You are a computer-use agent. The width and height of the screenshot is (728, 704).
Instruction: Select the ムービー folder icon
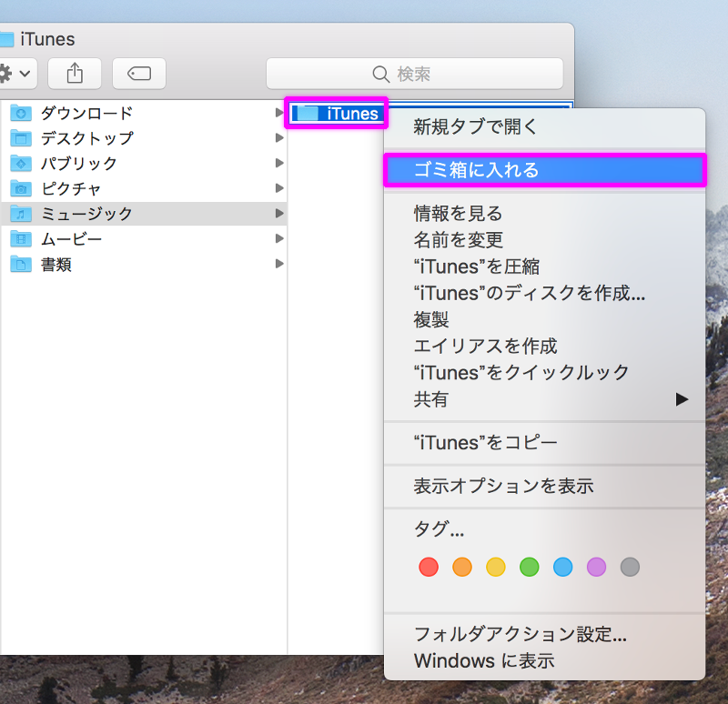tap(21, 238)
